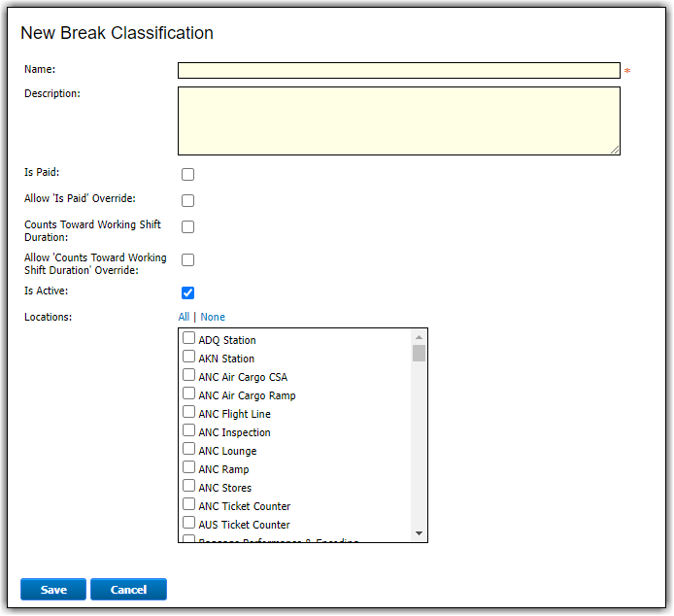Tick ANC Air Cargo CSA checkbox
This screenshot has width=674, height=616.
[x=189, y=376]
